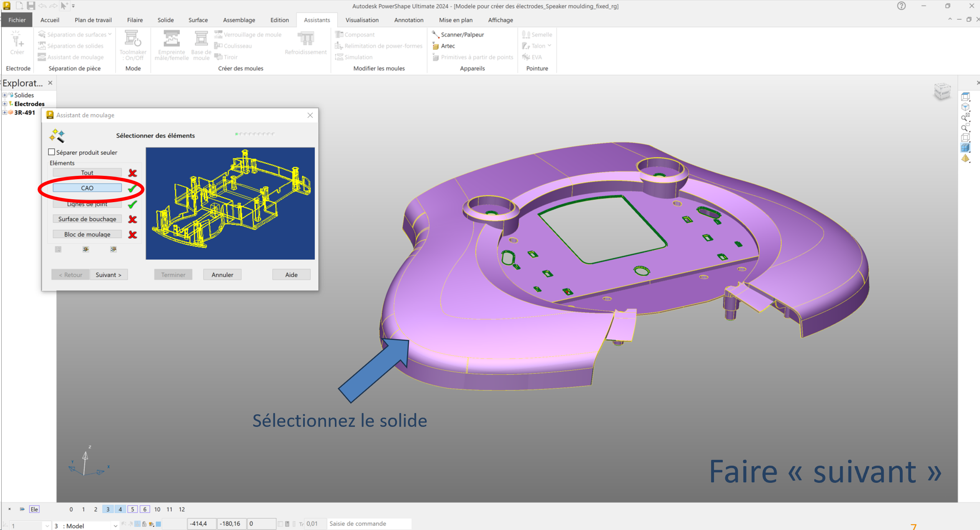Open the Fichier menu
The image size is (980, 530).
(17, 20)
